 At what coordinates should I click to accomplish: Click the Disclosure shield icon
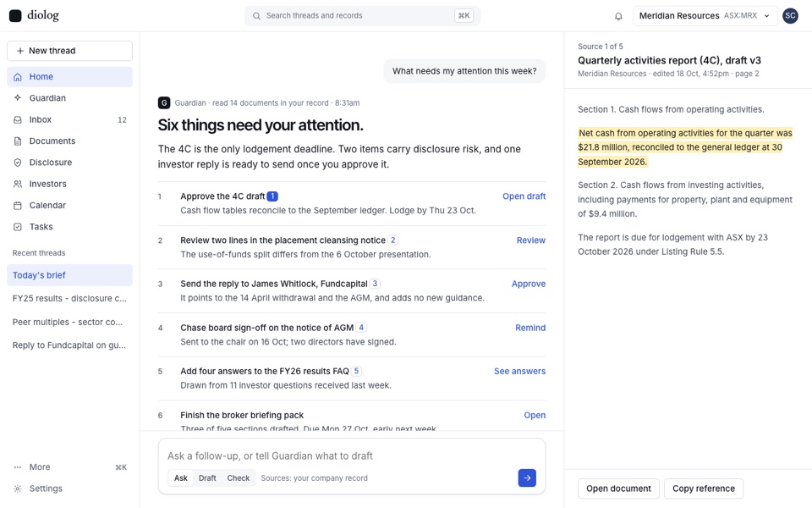pyautogui.click(x=18, y=163)
